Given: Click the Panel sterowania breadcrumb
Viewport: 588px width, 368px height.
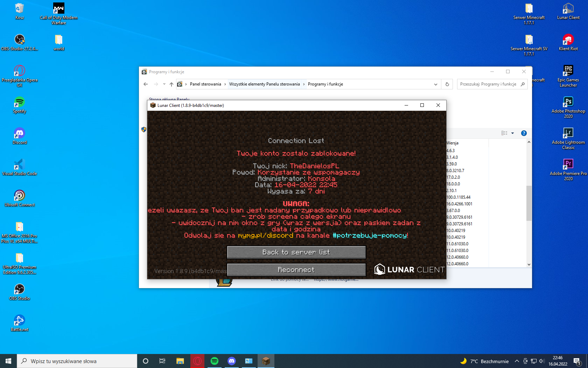Looking at the screenshot, I should coord(205,84).
